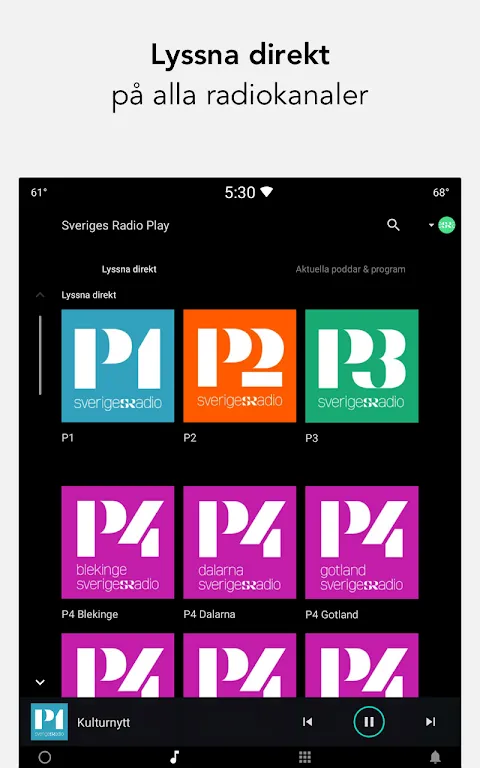
Task: Expand the app selector dropdown arrow
Action: click(x=431, y=225)
